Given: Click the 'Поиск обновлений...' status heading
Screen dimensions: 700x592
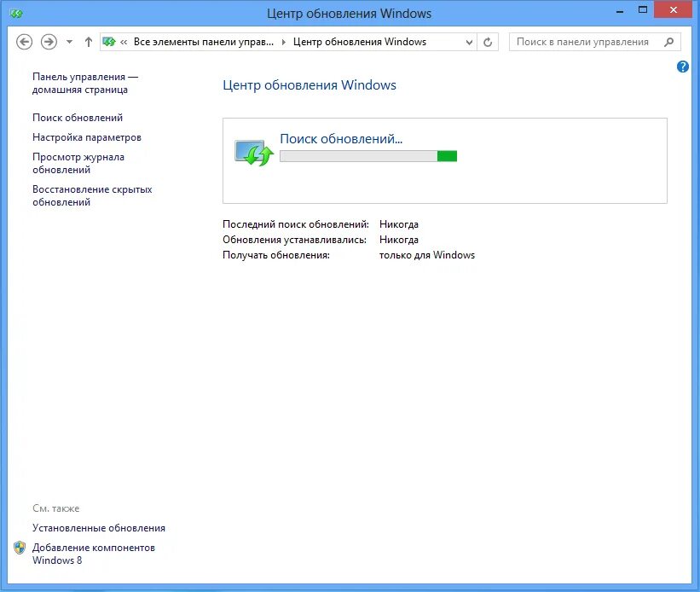Looking at the screenshot, I should 341,139.
